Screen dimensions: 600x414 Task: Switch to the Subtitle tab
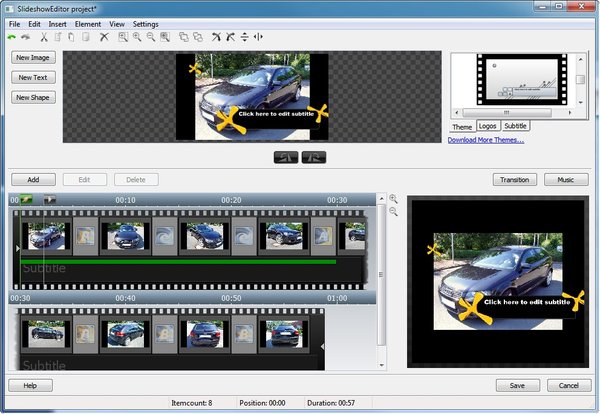[516, 127]
